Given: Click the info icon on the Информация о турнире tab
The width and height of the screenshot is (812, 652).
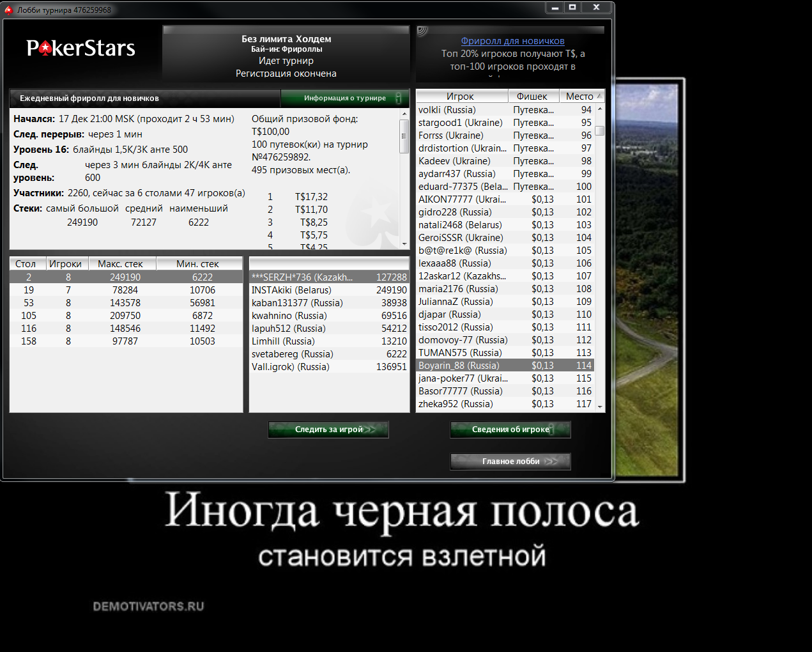Looking at the screenshot, I should pyautogui.click(x=399, y=98).
